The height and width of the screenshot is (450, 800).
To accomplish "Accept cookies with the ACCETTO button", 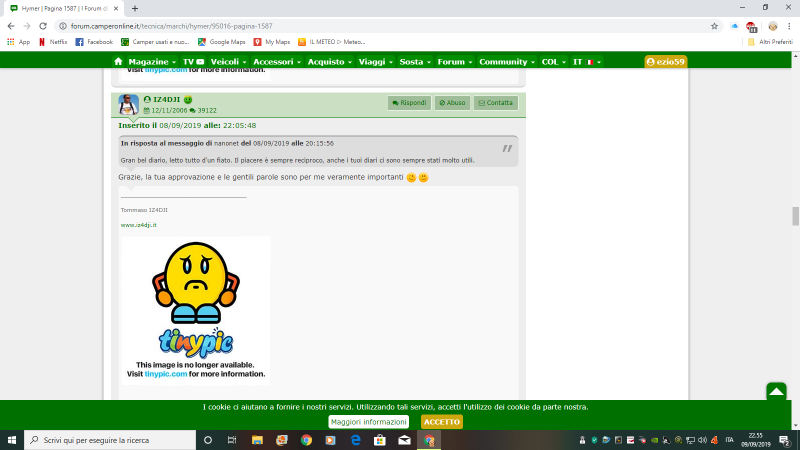I will click(x=442, y=422).
